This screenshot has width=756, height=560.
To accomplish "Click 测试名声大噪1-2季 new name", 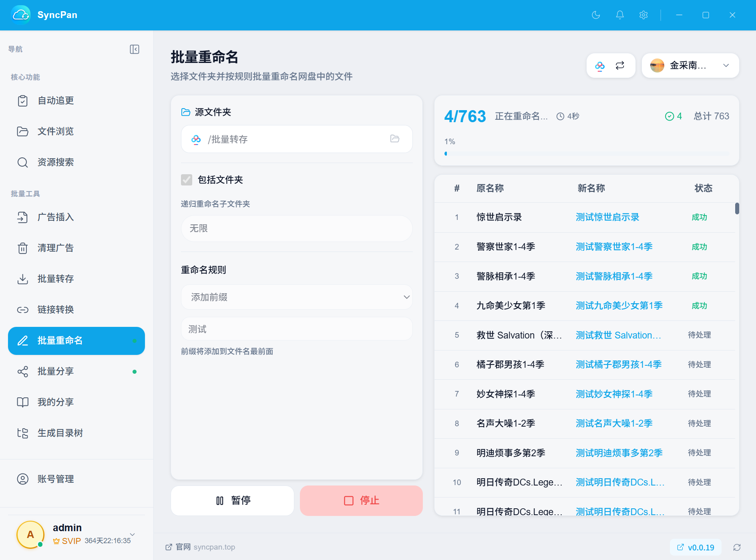I will point(614,423).
